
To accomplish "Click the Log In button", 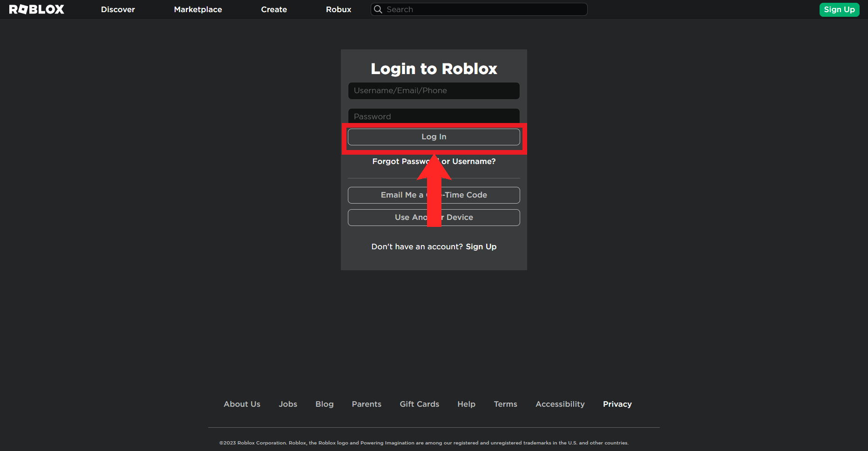I will point(434,137).
